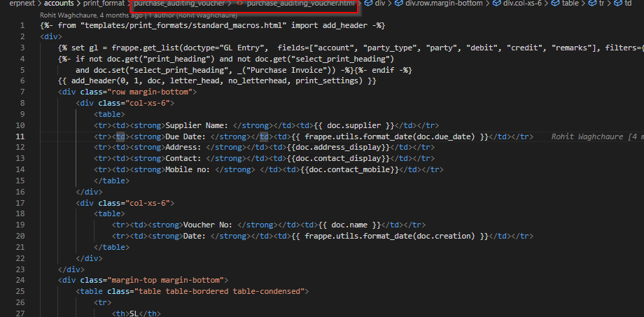
Task: Select the 'table' symbol breadcrumb
Action: (x=570, y=3)
